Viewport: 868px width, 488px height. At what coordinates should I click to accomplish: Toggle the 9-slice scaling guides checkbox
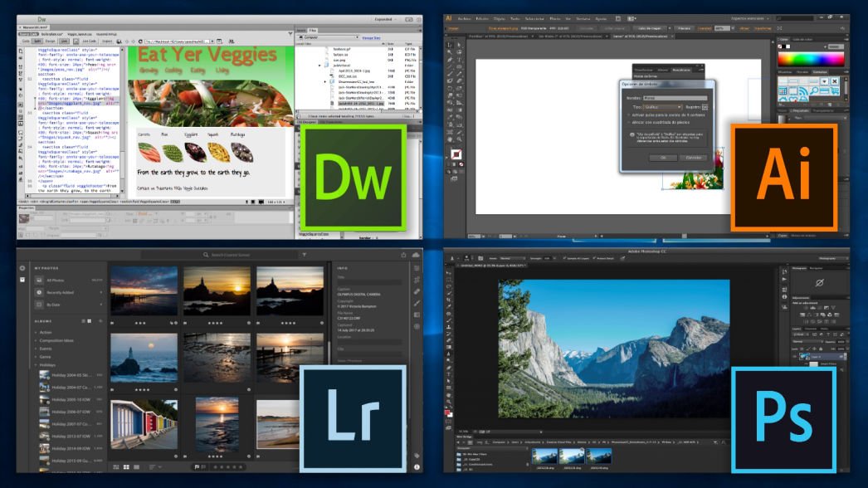click(630, 115)
